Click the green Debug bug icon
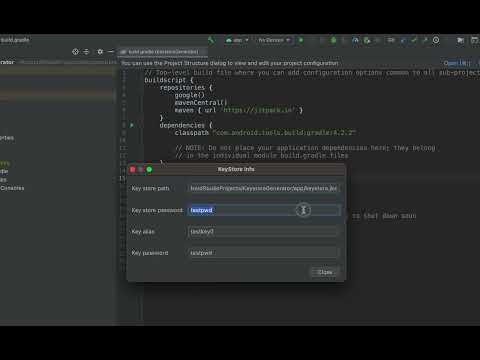Image resolution: width=480 pixels, height=360 pixels. click(x=333, y=40)
